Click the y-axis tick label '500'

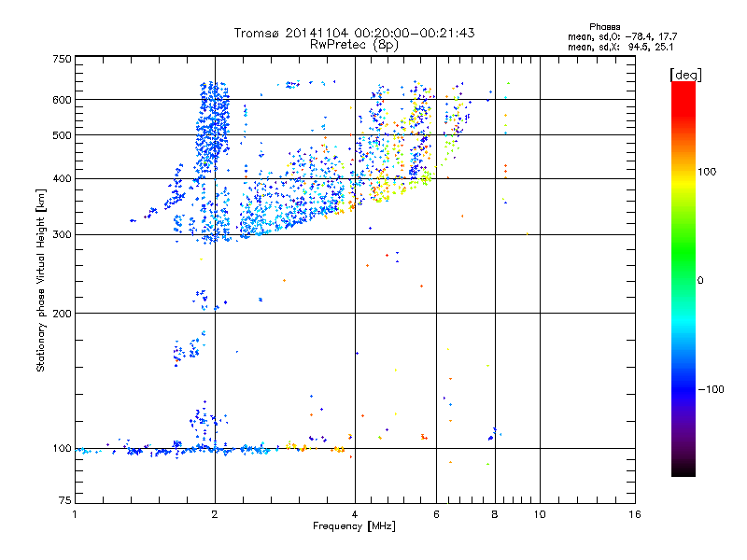62,135
